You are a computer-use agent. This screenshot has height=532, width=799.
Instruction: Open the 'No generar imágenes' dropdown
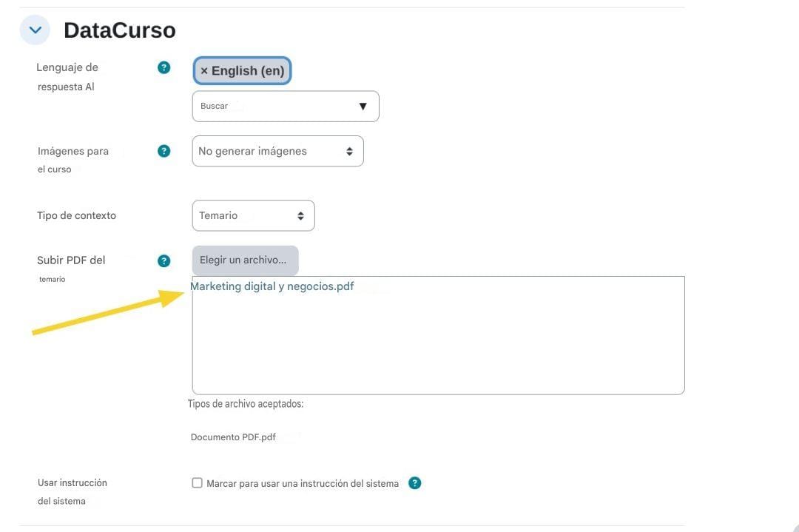point(277,151)
